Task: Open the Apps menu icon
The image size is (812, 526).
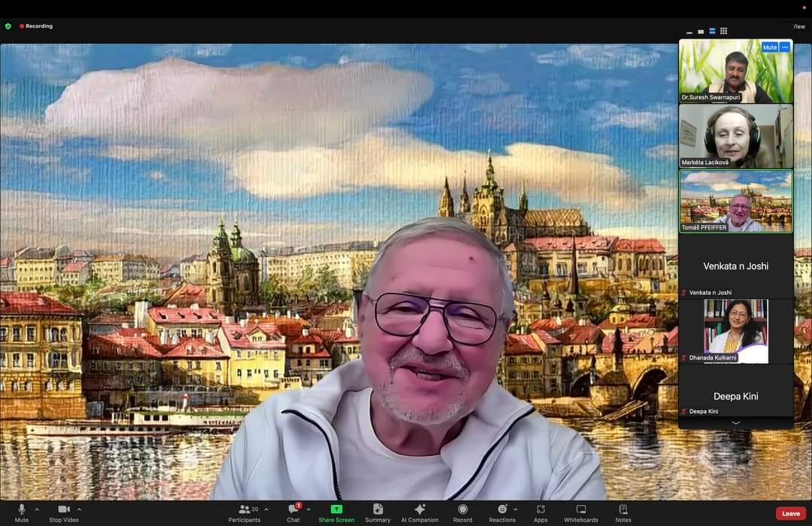Action: [540, 512]
